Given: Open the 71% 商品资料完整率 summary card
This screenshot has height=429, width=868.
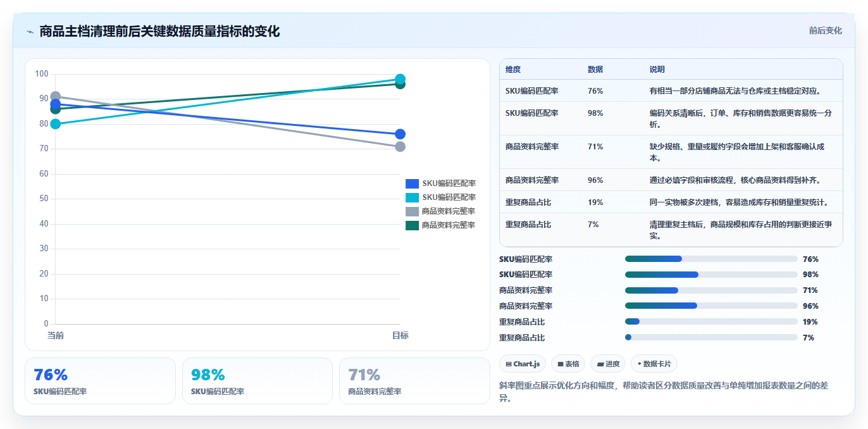Looking at the screenshot, I should coord(414,381).
